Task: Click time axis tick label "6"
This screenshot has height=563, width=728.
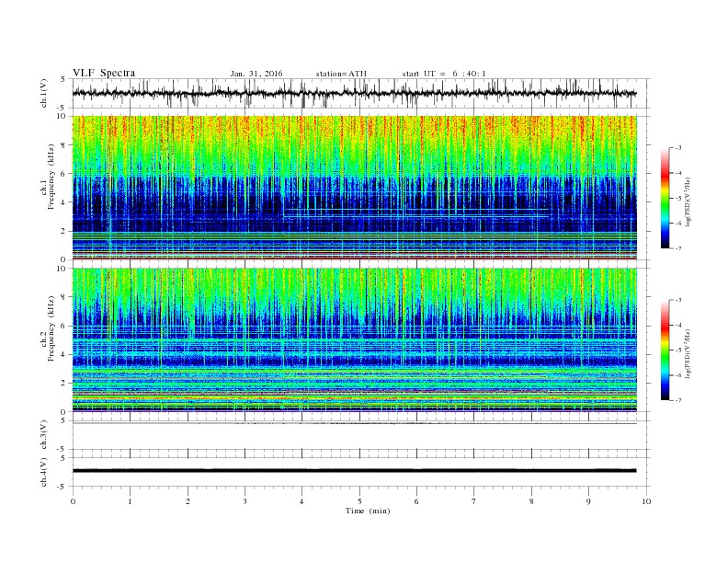Action: click(416, 501)
